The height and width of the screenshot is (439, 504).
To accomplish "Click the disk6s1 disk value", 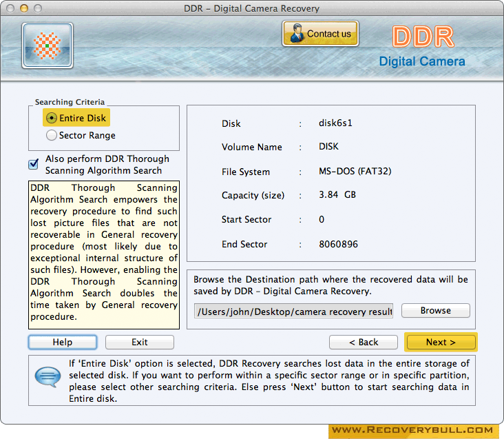I will coord(335,123).
